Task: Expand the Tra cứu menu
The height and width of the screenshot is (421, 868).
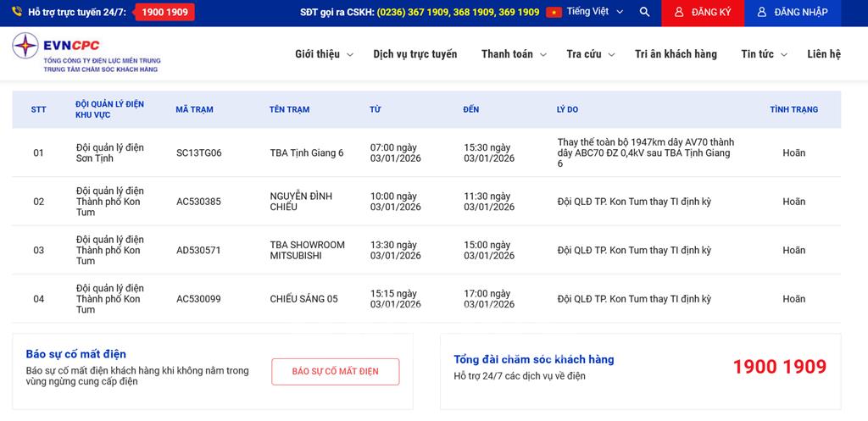Action: click(x=590, y=54)
